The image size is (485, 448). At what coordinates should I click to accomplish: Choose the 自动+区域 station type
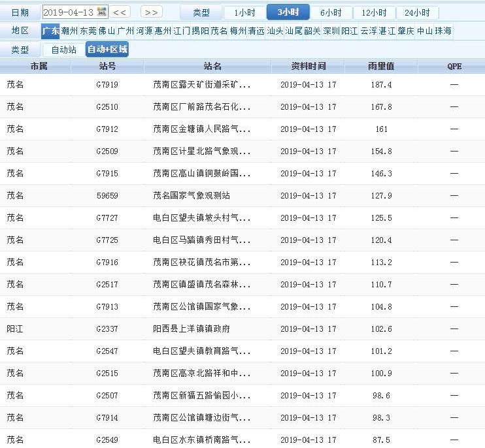click(x=107, y=50)
